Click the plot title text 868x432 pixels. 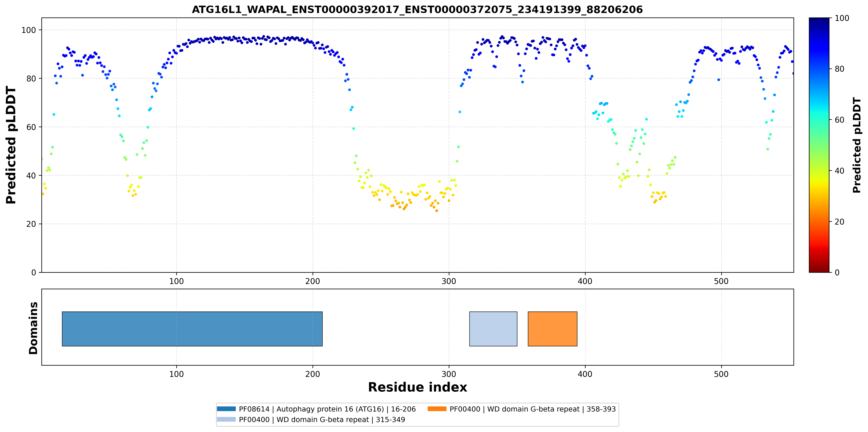pos(417,9)
